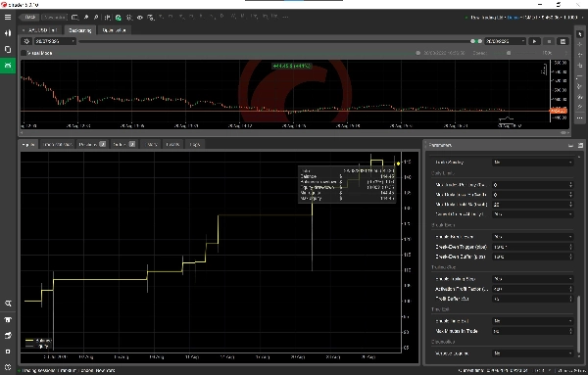Image resolution: width=588 pixels, height=375 pixels.
Task: Click the magnifier icon in left sidebar
Action: coord(8,304)
